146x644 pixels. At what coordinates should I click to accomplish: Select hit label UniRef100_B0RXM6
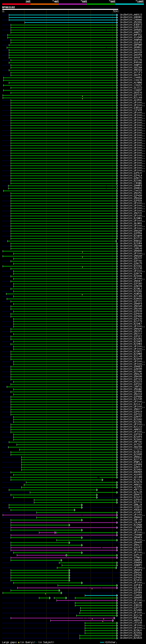pos(131,63)
